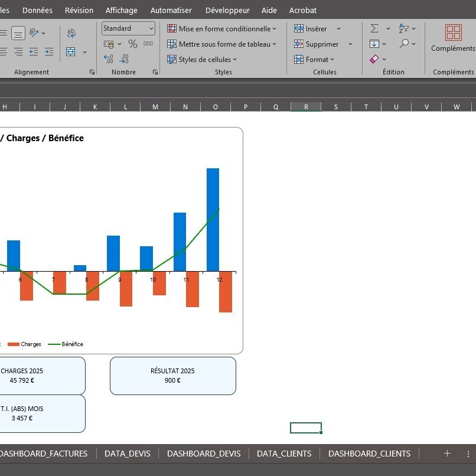Screen dimensions: 476x476
Task: Click the eraser clear icon
Action: 374,59
